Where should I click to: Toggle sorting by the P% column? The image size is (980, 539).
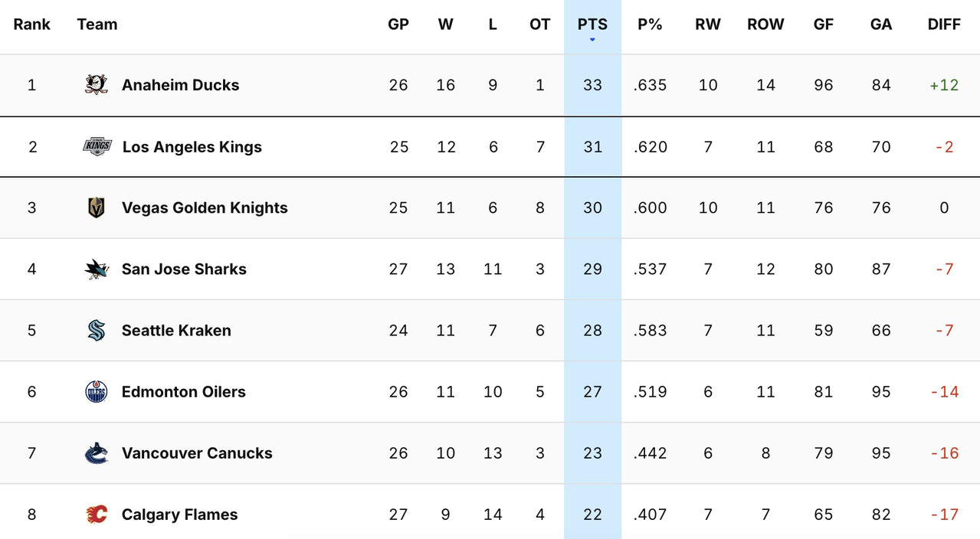(x=650, y=24)
